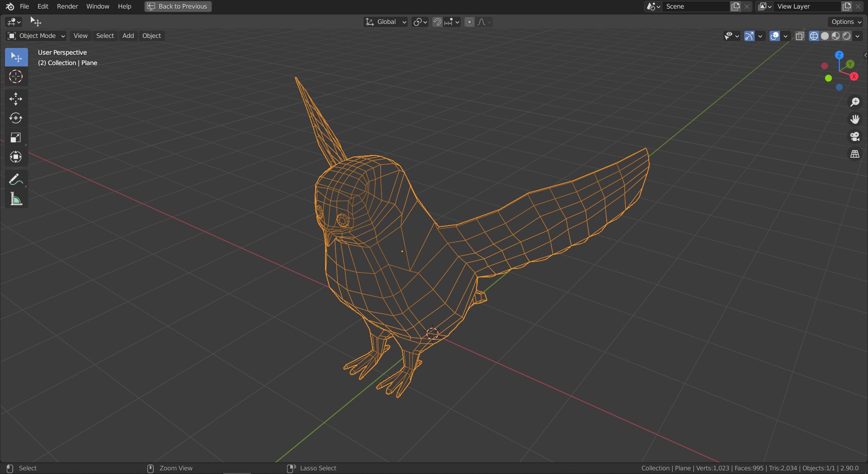The image size is (868, 474).
Task: Open the Edit menu
Action: tap(43, 6)
